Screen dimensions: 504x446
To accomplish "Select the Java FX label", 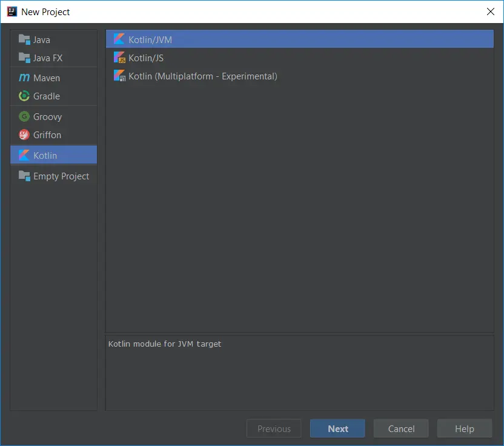I will tap(48, 58).
